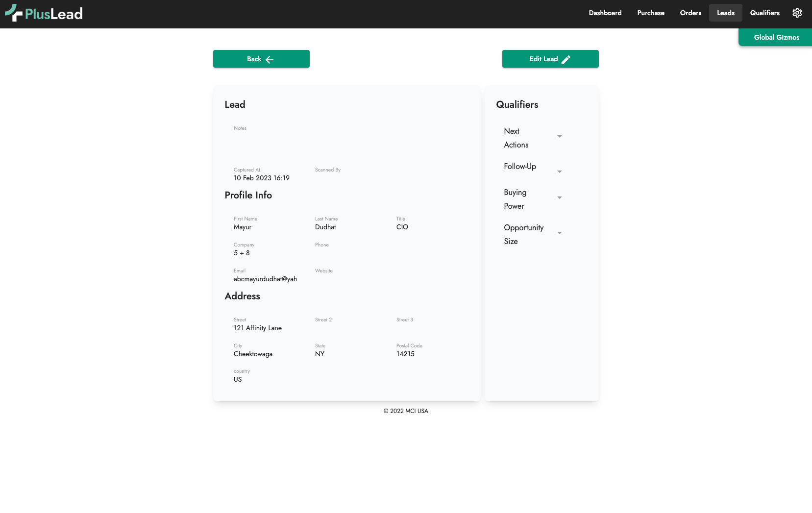Open the Opportunity Size dropdown
Image resolution: width=812 pixels, height=513 pixels.
coord(559,233)
